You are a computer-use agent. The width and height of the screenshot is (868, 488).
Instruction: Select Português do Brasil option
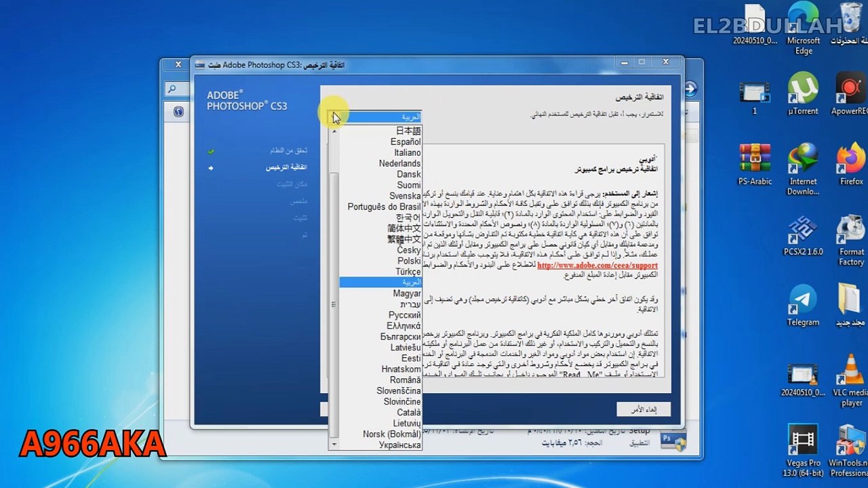[x=384, y=207]
